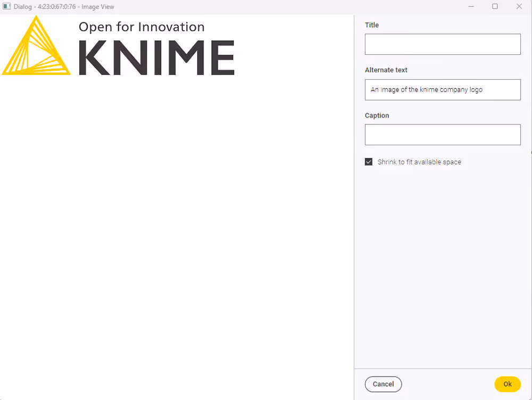Uncheck Shrink to fit available space
This screenshot has height=400, width=532.
point(369,162)
